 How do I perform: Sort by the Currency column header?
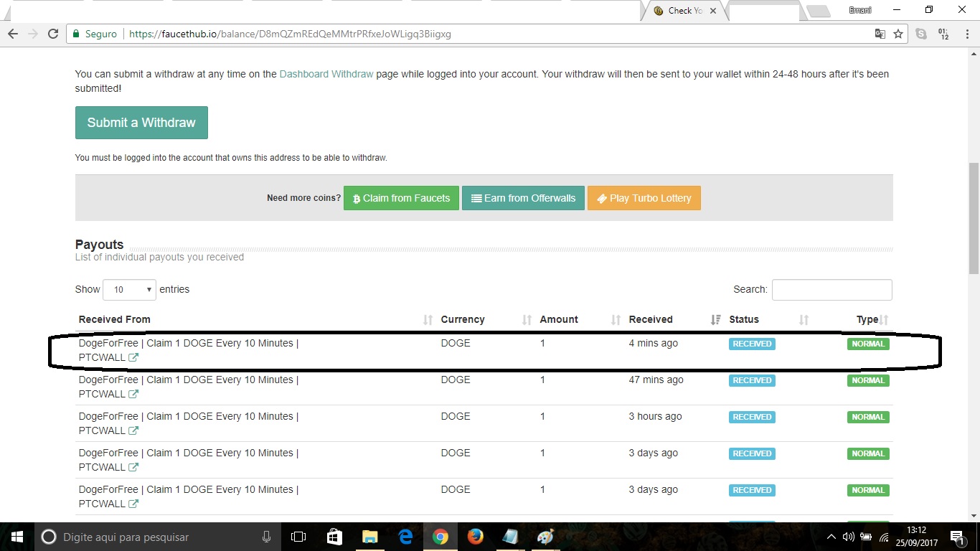[x=486, y=319]
